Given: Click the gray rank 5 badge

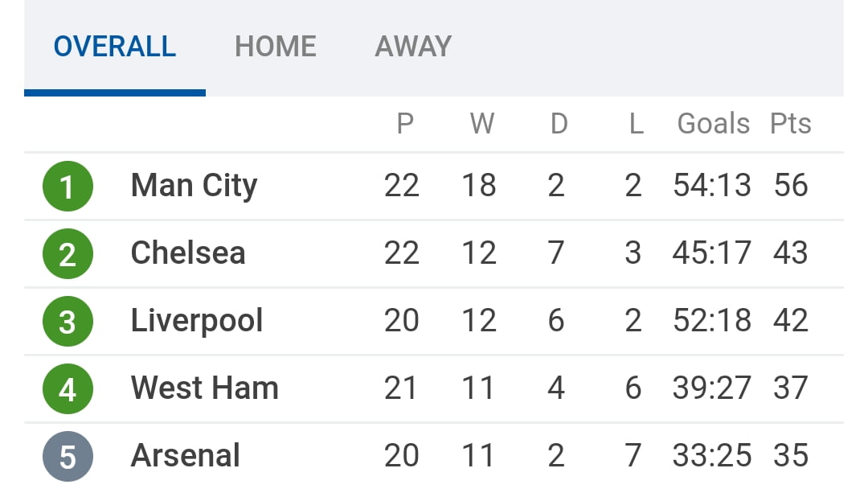Looking at the screenshot, I should click(68, 457).
